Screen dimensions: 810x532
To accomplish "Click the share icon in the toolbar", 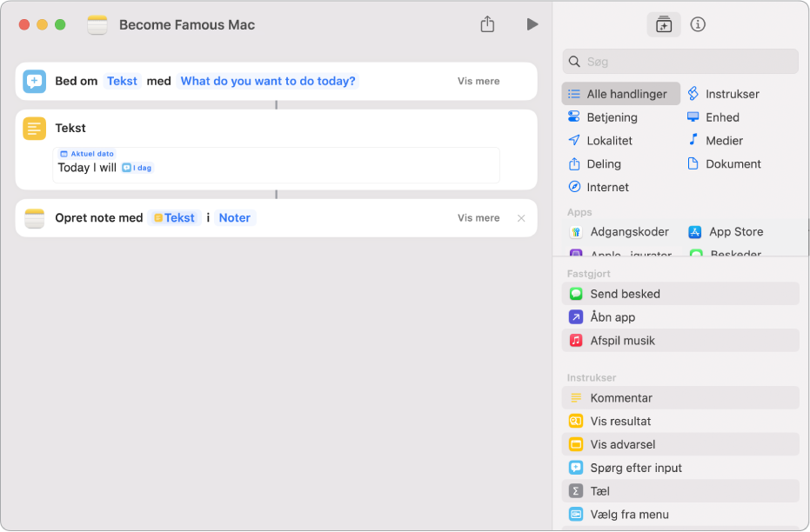I will [487, 23].
